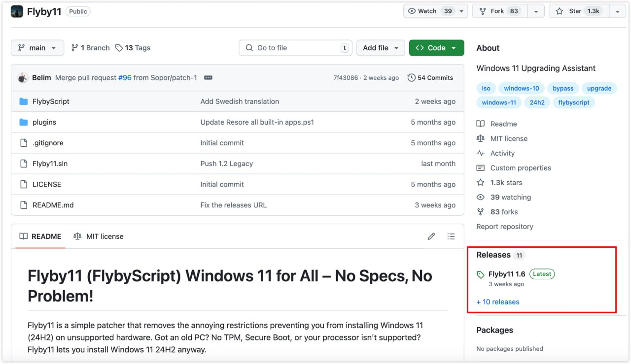Viewport: 631px width, 364px height.
Task: Switch to the README tab
Action: 40,236
